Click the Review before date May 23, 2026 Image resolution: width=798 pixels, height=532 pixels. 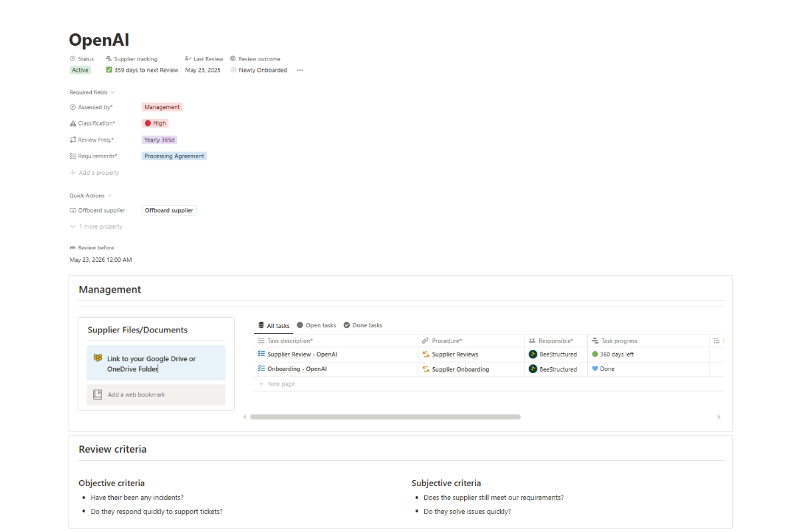pos(100,260)
